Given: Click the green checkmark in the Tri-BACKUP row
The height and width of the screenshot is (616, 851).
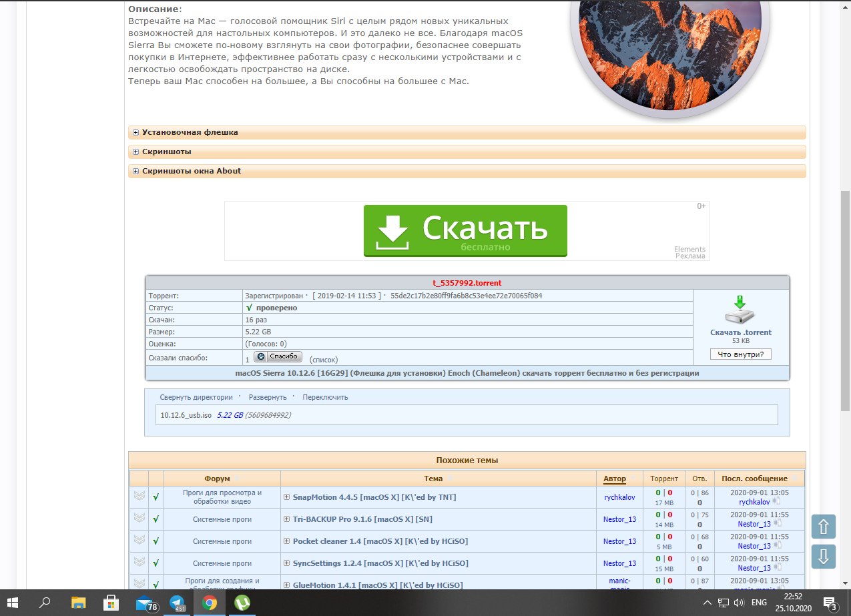Looking at the screenshot, I should pyautogui.click(x=156, y=519).
